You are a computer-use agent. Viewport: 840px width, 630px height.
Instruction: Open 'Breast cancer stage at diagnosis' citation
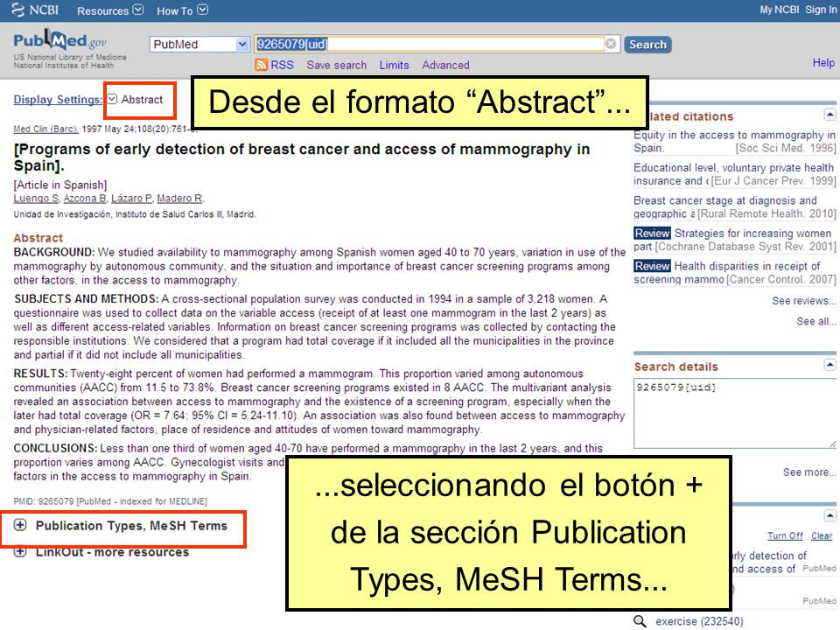coord(734,206)
